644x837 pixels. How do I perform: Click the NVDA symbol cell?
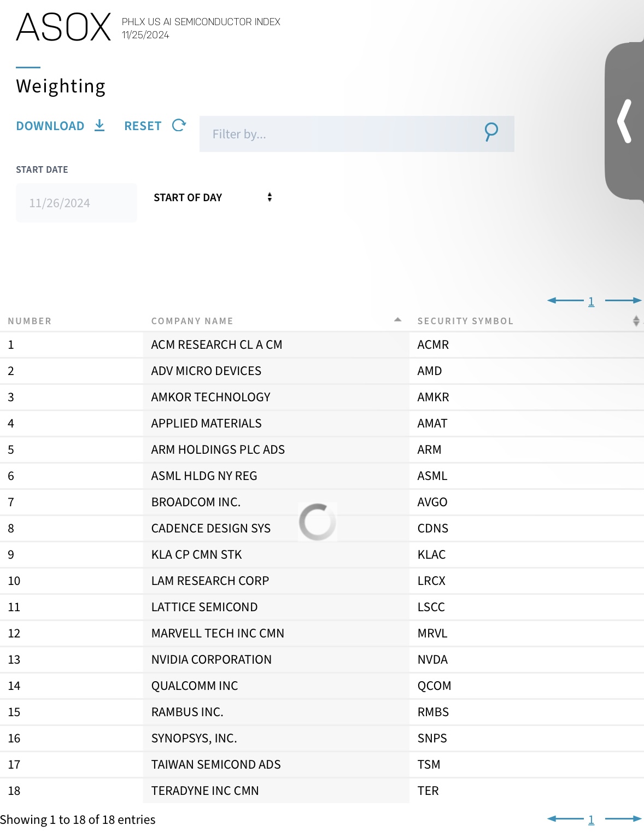[x=526, y=659]
